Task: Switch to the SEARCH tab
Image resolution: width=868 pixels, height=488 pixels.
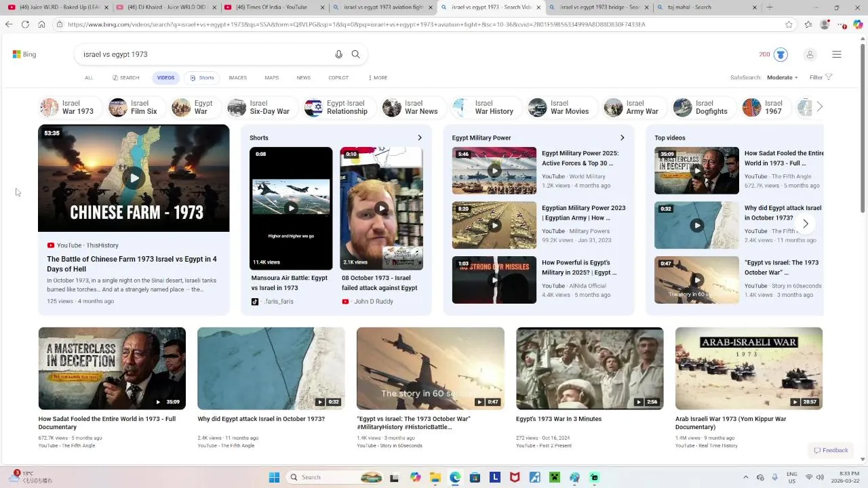Action: [x=125, y=77]
